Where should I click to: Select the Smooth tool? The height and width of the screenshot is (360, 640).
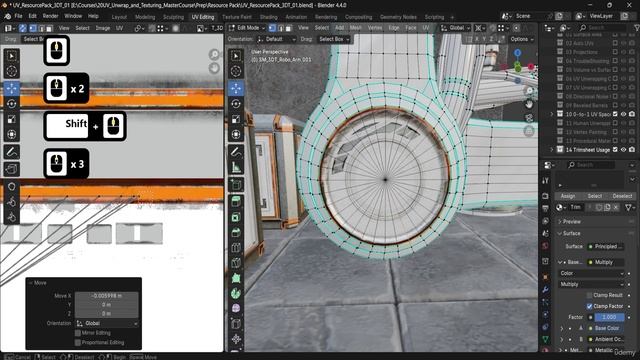point(236,309)
